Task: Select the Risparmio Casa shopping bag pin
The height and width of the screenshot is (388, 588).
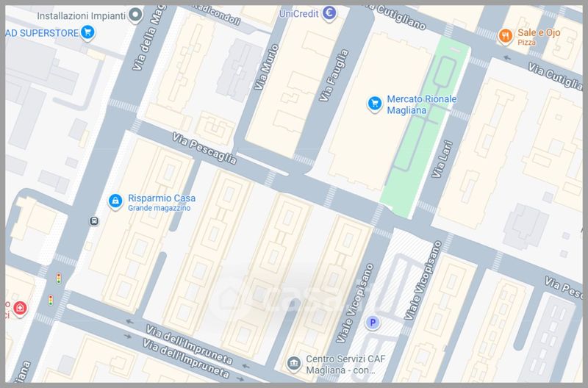Action: tap(115, 201)
